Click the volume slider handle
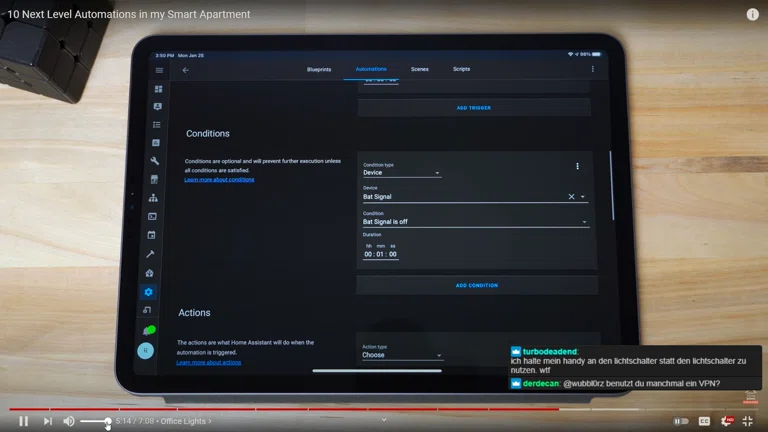The image size is (768, 432). (108, 421)
